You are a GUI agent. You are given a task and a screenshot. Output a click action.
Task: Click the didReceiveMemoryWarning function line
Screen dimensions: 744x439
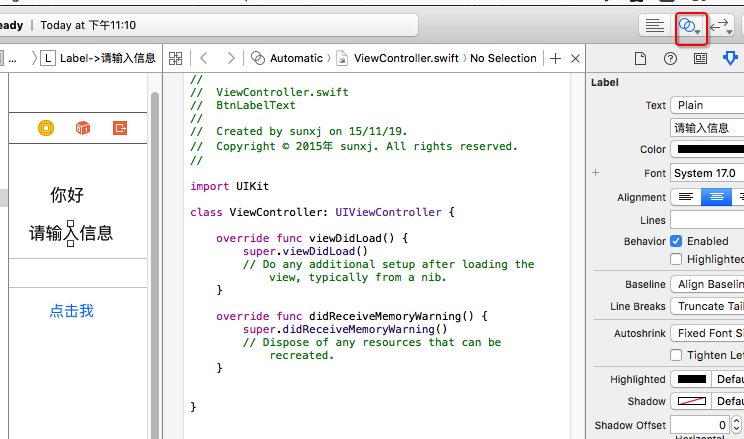[352, 316]
